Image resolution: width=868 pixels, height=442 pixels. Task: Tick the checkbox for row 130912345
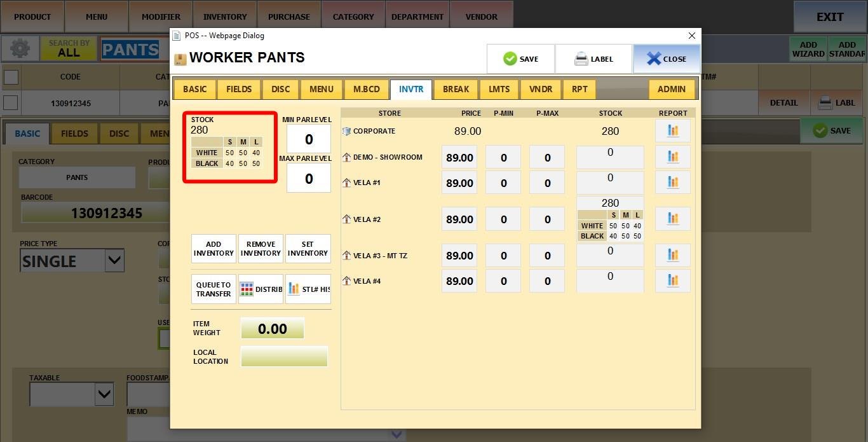click(11, 102)
